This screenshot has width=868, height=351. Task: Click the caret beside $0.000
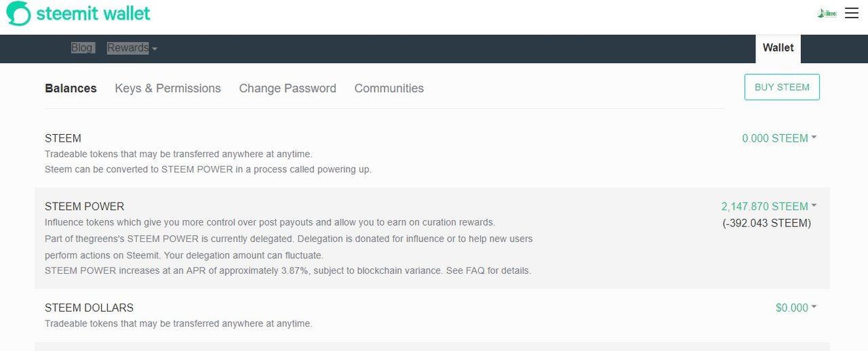pyautogui.click(x=814, y=307)
